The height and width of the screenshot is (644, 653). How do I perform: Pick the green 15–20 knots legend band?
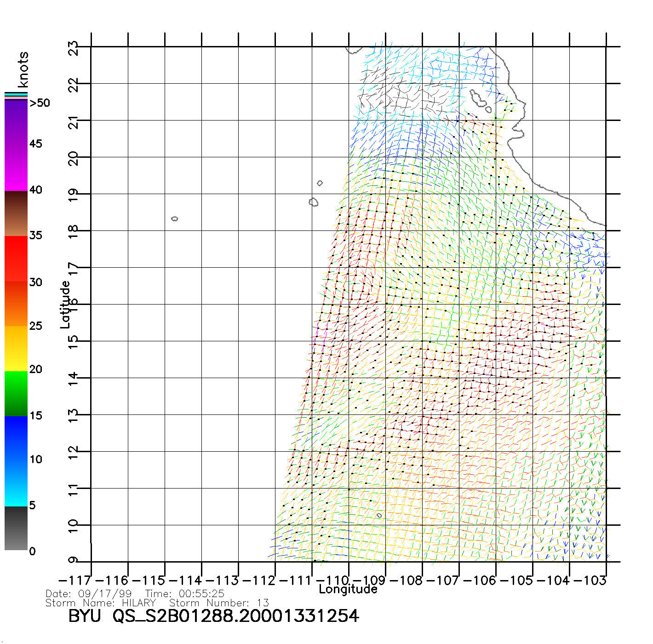(x=16, y=393)
